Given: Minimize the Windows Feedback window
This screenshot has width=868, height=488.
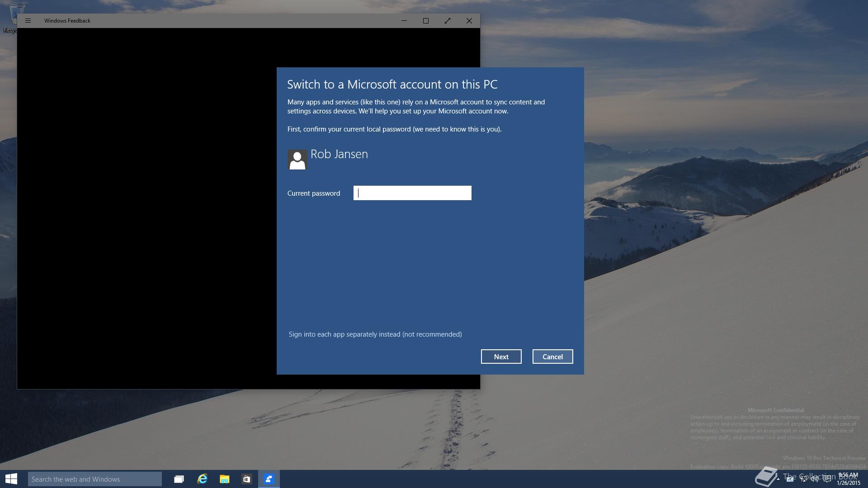Looking at the screenshot, I should pos(404,21).
